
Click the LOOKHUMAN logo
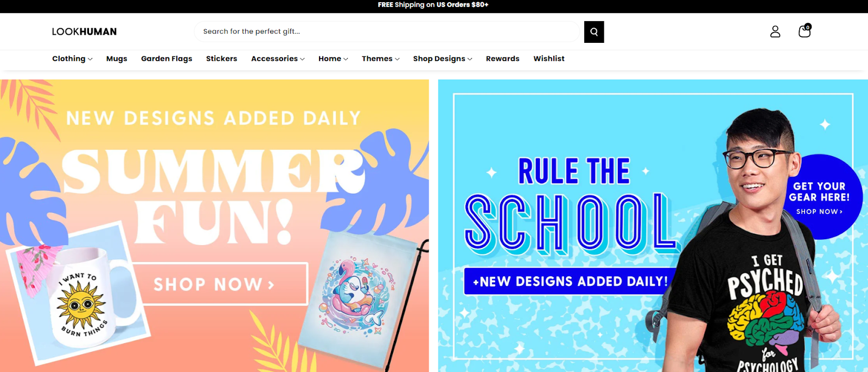pyautogui.click(x=84, y=31)
